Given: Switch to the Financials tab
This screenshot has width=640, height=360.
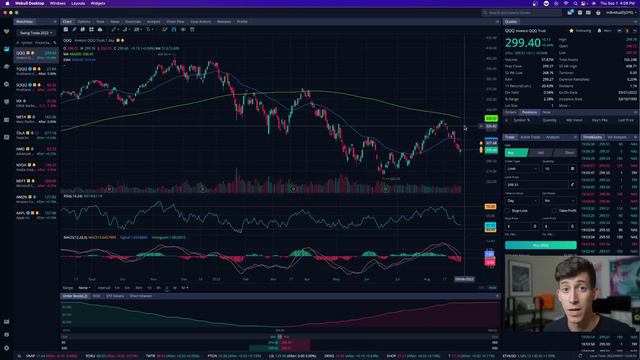Looking at the screenshot, I should pyautogui.click(x=133, y=22).
